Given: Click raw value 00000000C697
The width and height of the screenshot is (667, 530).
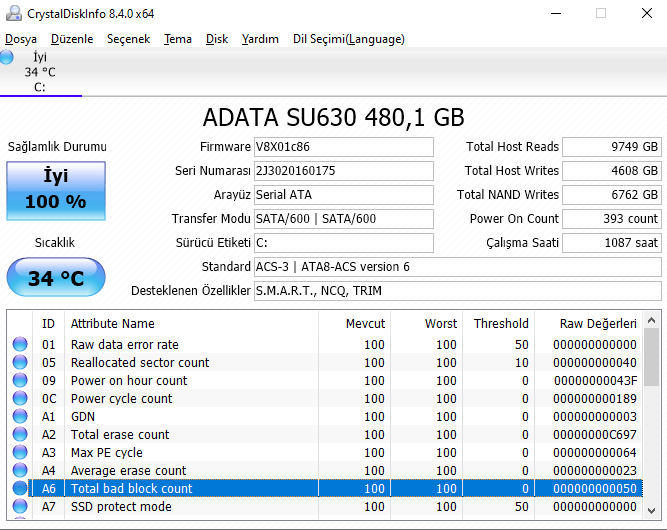Looking at the screenshot, I should [x=595, y=435].
